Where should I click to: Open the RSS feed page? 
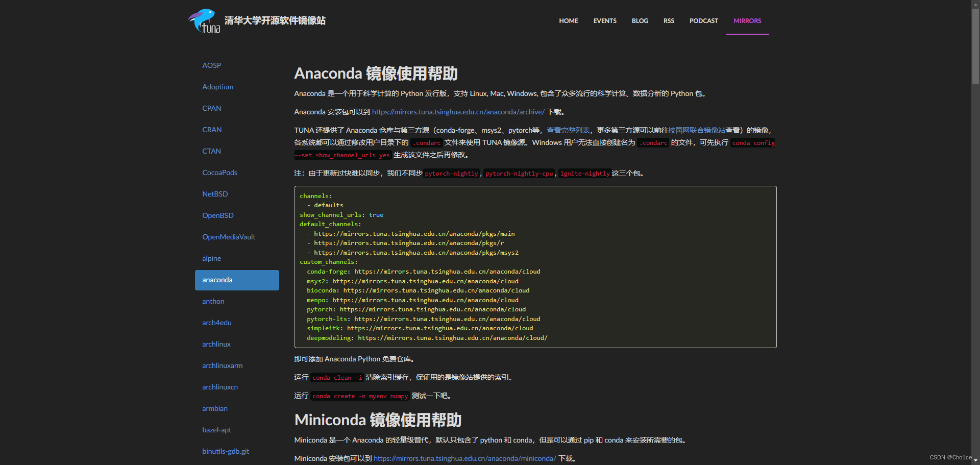tap(669, 20)
